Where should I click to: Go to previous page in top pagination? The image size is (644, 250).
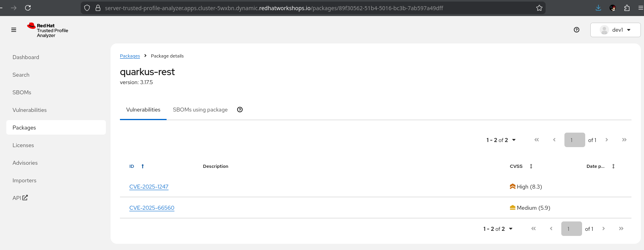tap(554, 140)
